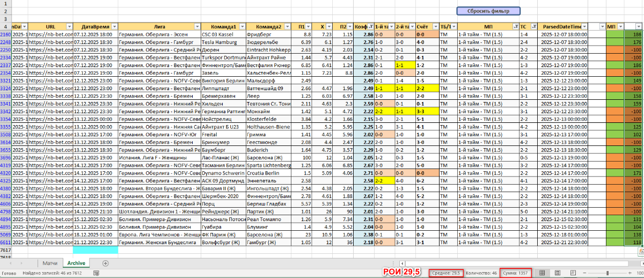644x278 pixels.
Task: Switch to the Матчи sheet tab
Action: click(50, 263)
